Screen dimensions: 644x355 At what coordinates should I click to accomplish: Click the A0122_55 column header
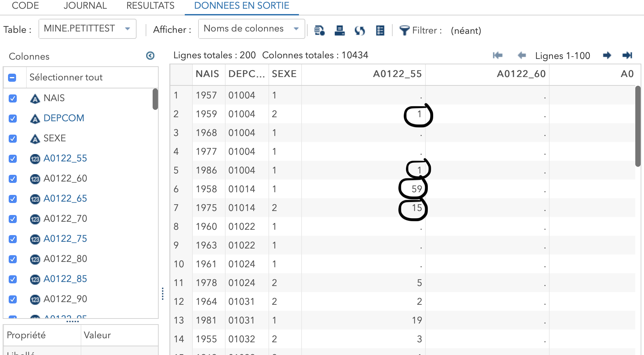[397, 74]
